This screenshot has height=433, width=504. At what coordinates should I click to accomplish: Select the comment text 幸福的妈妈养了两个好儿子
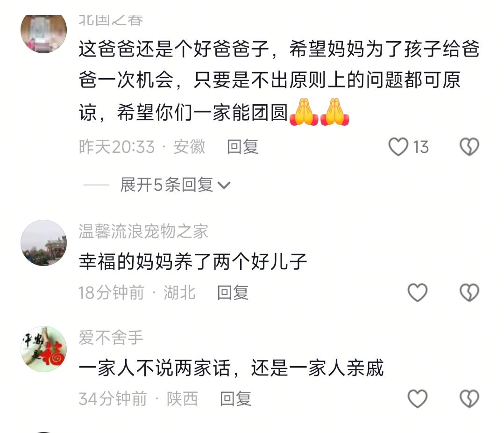[x=193, y=261]
